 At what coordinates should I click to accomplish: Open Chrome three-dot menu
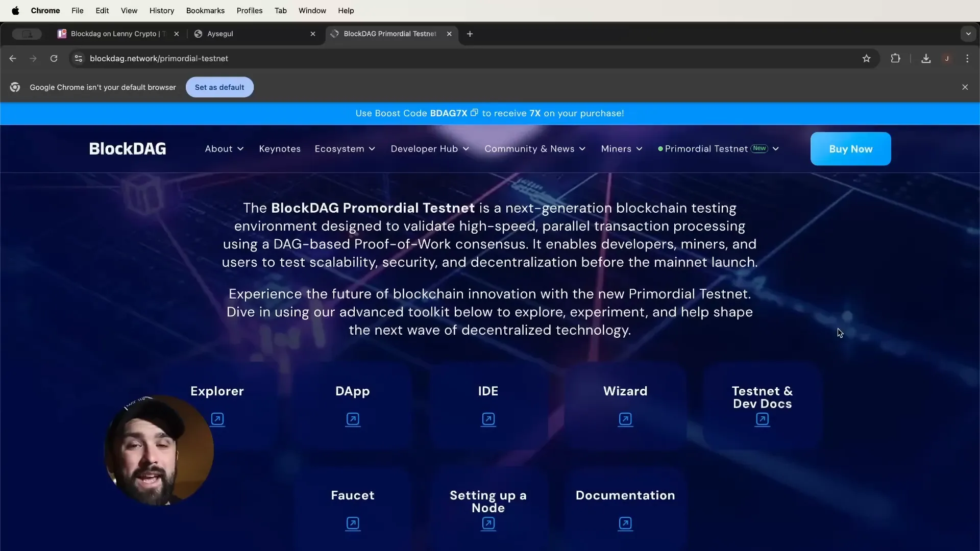(967, 59)
